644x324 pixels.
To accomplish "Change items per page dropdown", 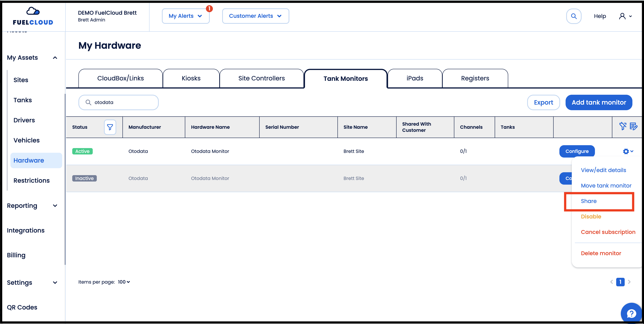I will tap(124, 282).
